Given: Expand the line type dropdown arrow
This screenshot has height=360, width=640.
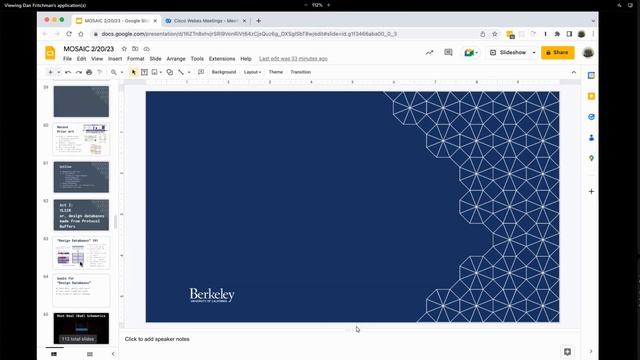Looking at the screenshot, I should pos(189,72).
